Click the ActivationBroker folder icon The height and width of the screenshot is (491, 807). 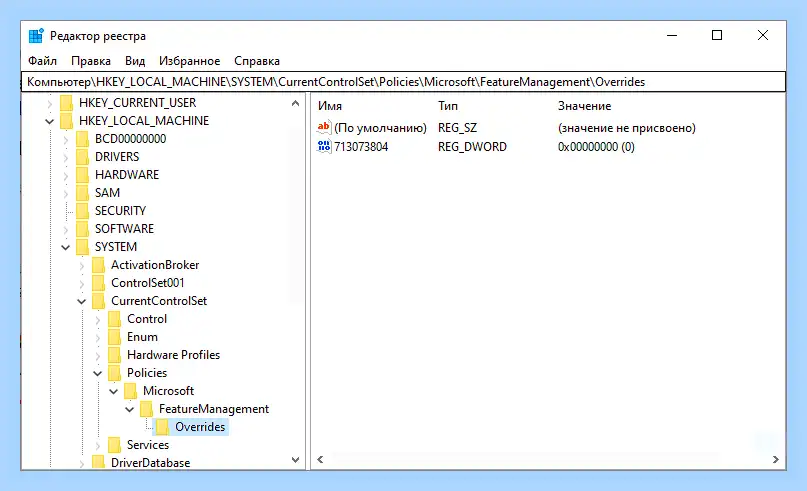coord(98,265)
